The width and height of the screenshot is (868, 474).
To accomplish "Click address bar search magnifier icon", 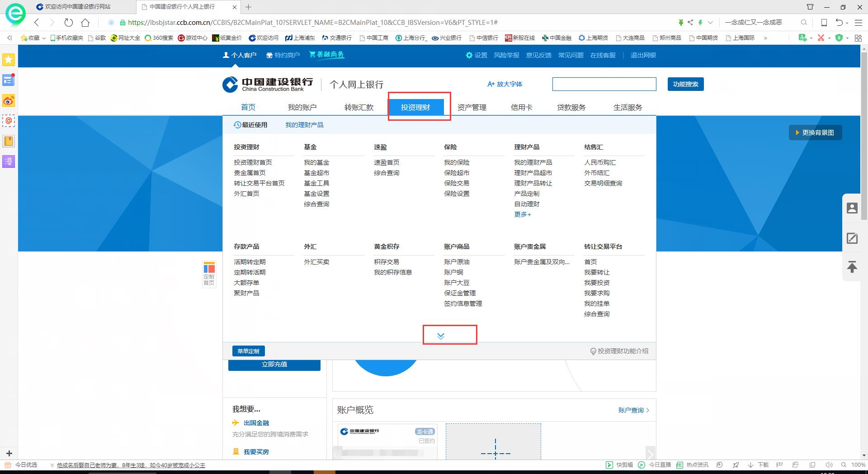I will (x=804, y=22).
